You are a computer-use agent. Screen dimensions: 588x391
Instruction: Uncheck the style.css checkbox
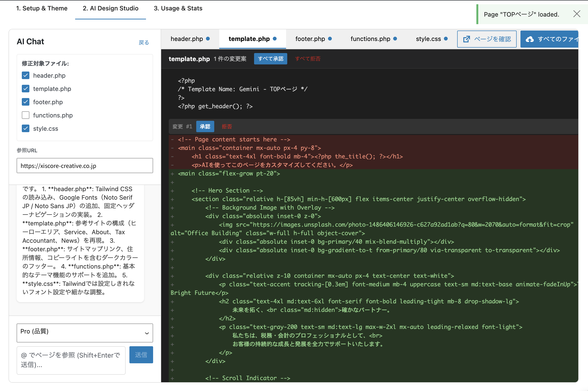(25, 128)
